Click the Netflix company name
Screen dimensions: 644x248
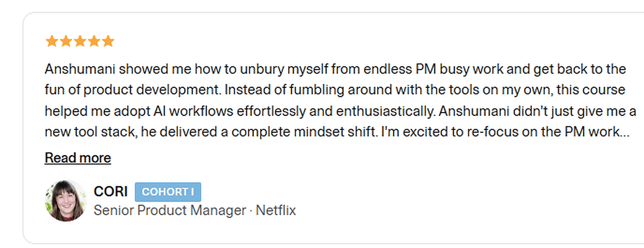pyautogui.click(x=276, y=210)
